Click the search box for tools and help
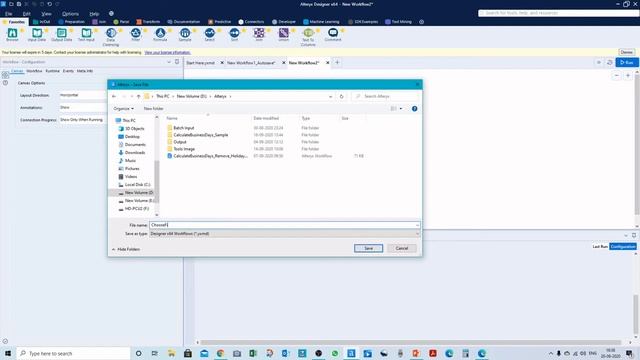This screenshot has height=360, width=640. [558, 13]
